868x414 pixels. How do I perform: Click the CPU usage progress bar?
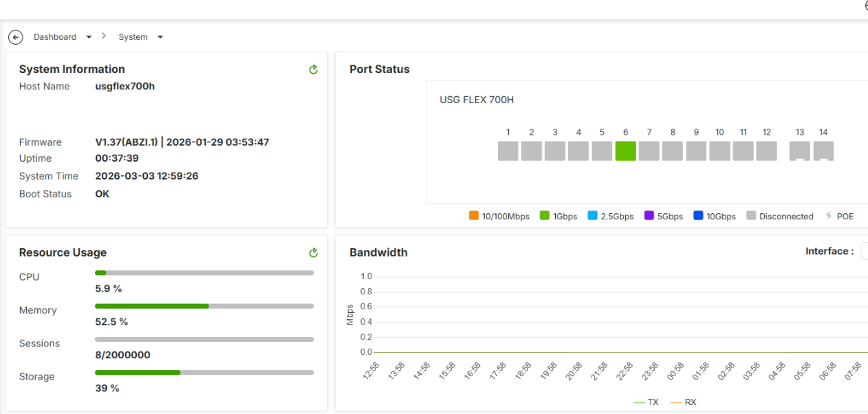pos(204,273)
